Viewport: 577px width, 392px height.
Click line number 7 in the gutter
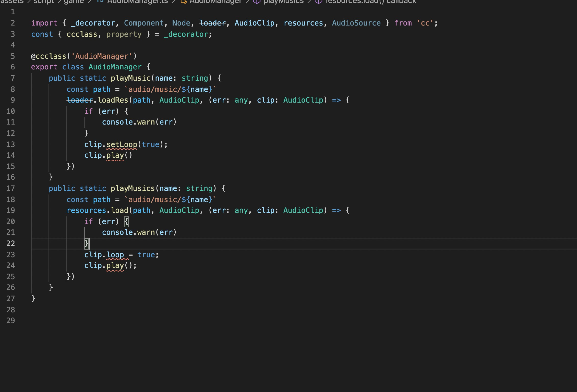pos(13,78)
